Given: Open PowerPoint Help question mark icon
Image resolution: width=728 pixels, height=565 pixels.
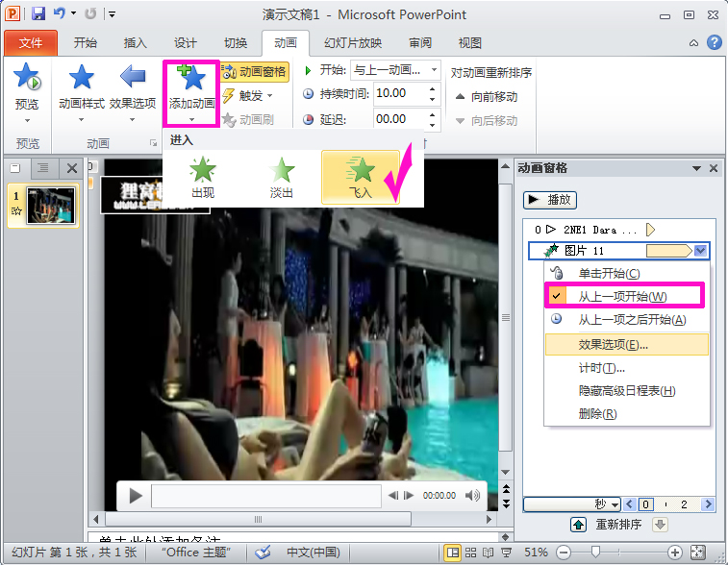Looking at the screenshot, I should click(715, 42).
